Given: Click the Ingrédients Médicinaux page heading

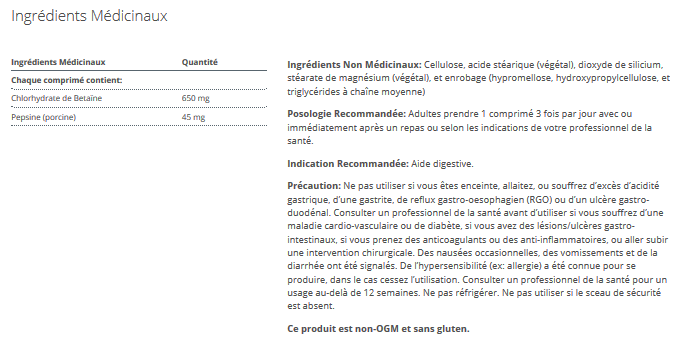Looking at the screenshot, I should click(x=89, y=16).
